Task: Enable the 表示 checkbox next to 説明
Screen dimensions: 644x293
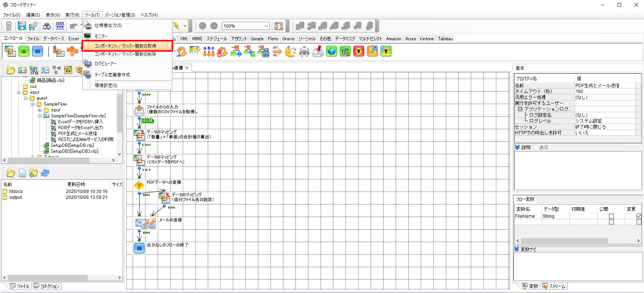Action: [536, 148]
